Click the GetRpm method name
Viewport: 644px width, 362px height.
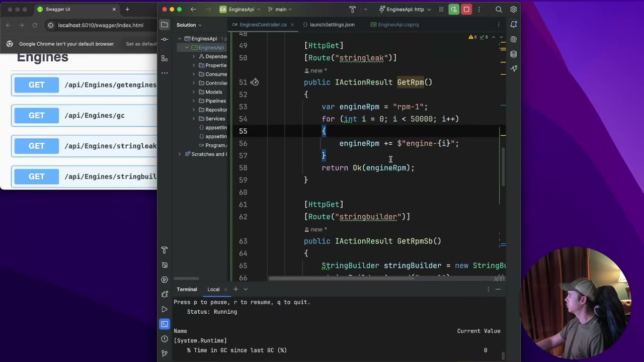click(410, 82)
